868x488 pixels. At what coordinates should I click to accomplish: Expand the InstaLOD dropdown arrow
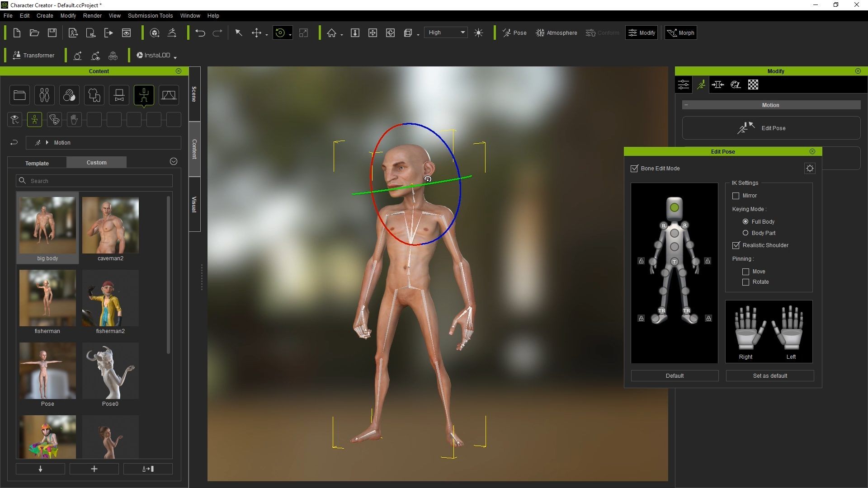click(x=175, y=57)
